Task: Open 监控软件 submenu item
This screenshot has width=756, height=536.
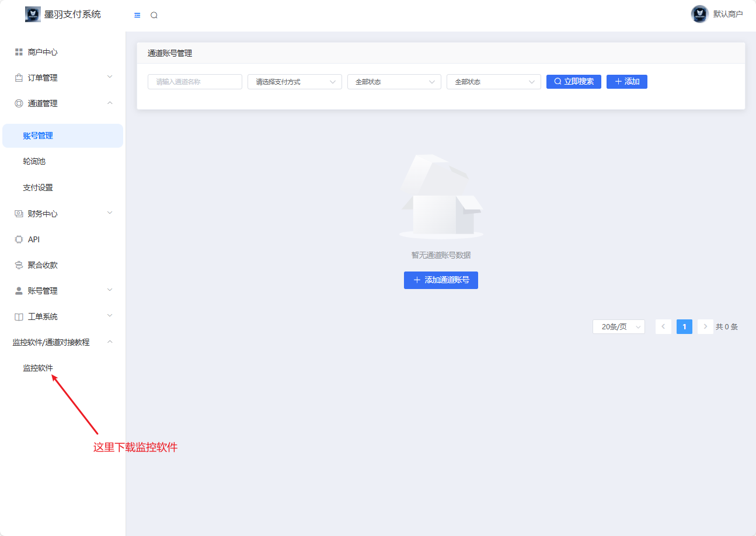Action: (38, 368)
